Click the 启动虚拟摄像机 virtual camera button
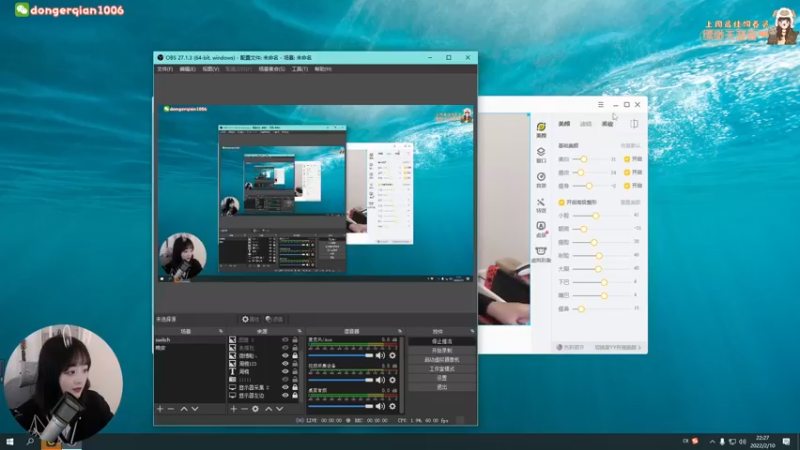 click(442, 360)
